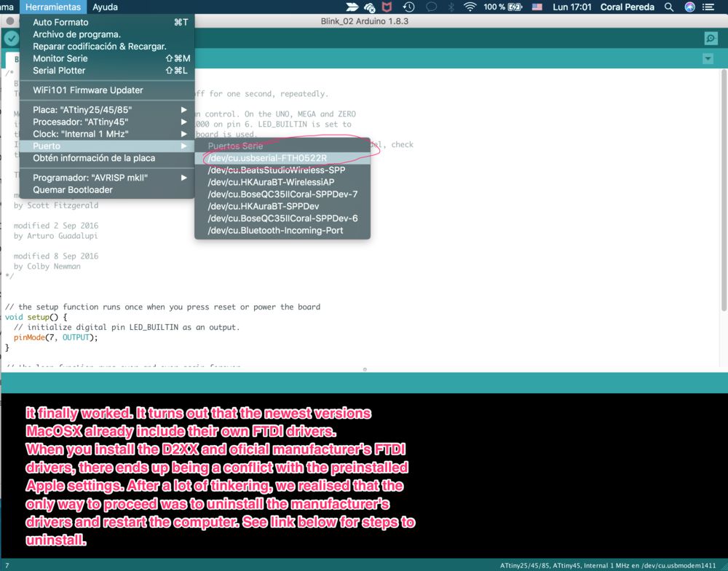Click the "pinMode(7, OUTPUT);" code line
This screenshot has width=728, height=571.
pyautogui.click(x=56, y=337)
